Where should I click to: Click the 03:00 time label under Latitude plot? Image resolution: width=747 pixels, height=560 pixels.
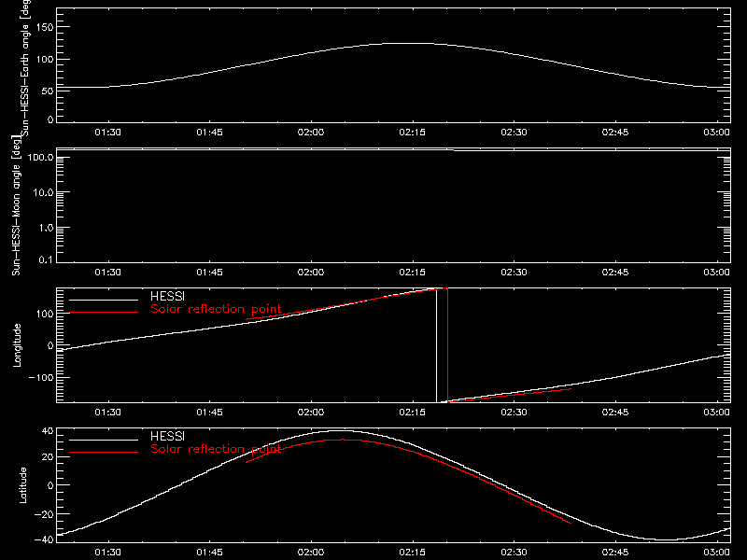716,552
